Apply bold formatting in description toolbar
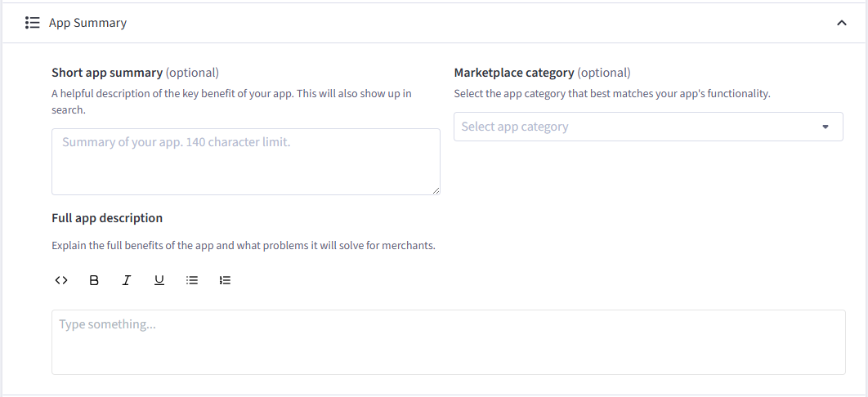This screenshot has height=397, width=868. (94, 280)
